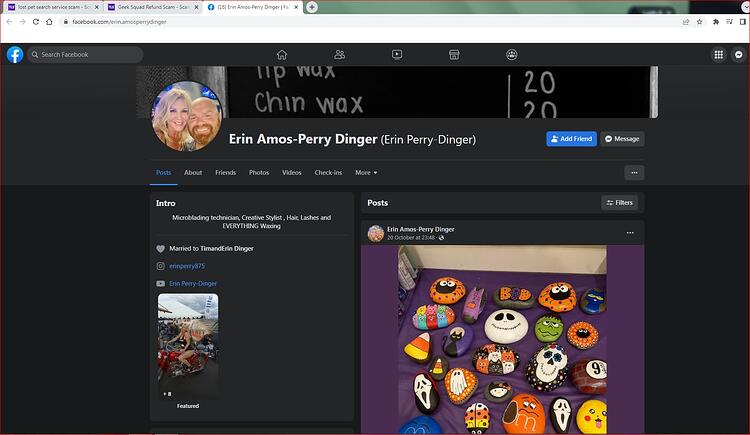Open the Groups icon in top navigation

coord(512,55)
